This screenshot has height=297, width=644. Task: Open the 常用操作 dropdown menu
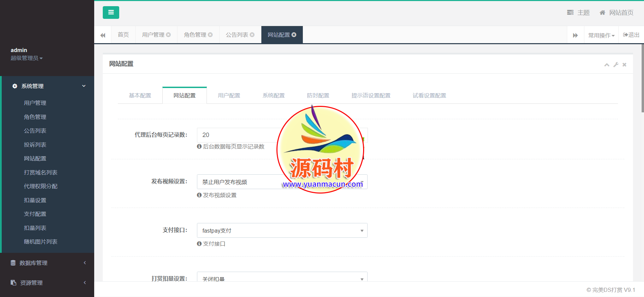point(601,35)
